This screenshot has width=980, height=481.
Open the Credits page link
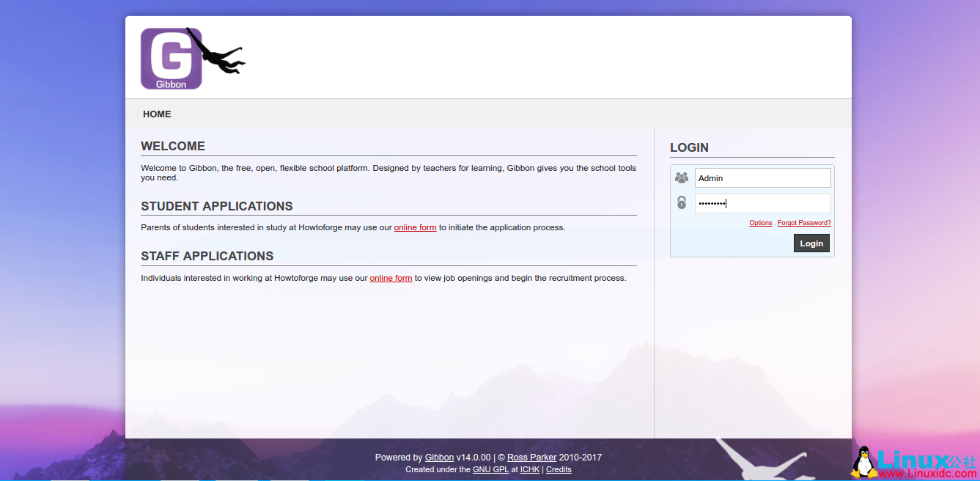[x=559, y=469]
